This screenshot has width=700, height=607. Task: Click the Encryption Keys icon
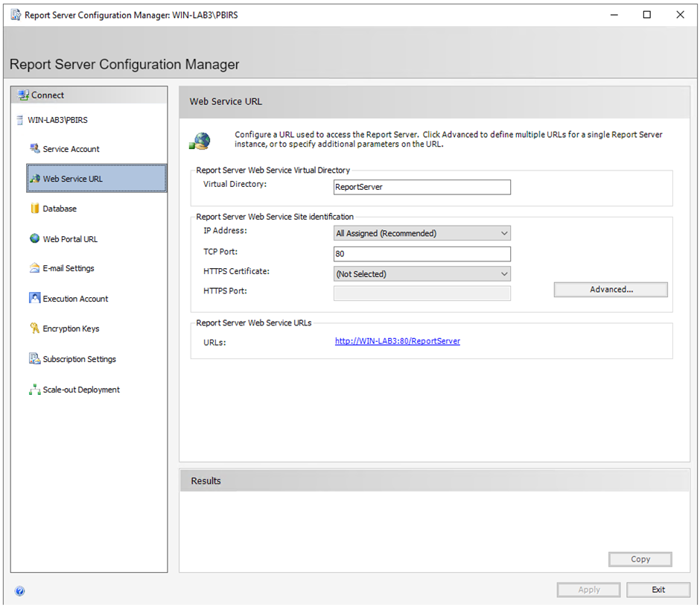click(x=35, y=328)
